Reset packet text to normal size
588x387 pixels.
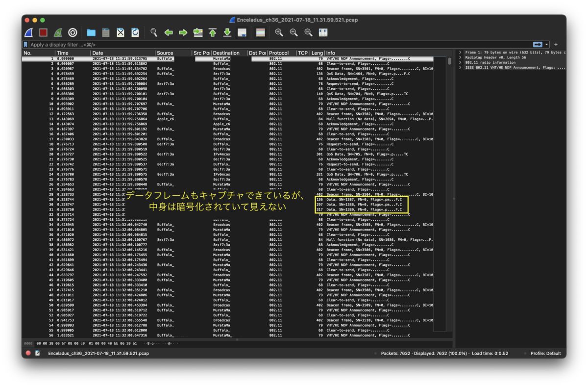tap(308, 33)
